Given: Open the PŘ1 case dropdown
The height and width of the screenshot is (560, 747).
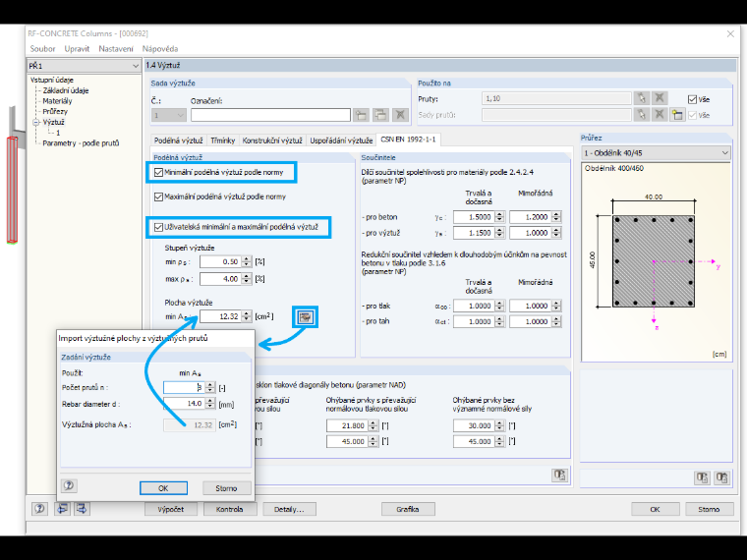Looking at the screenshot, I should coord(136,66).
